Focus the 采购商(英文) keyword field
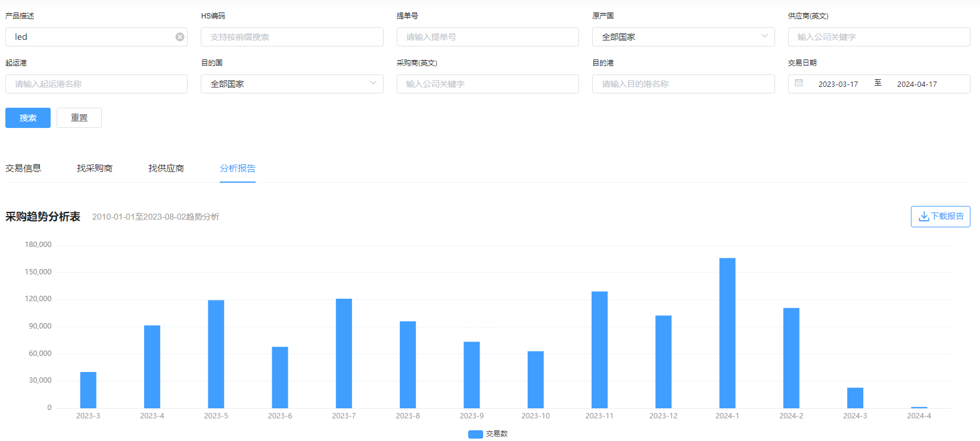Image resolution: width=980 pixels, height=441 pixels. (x=487, y=84)
